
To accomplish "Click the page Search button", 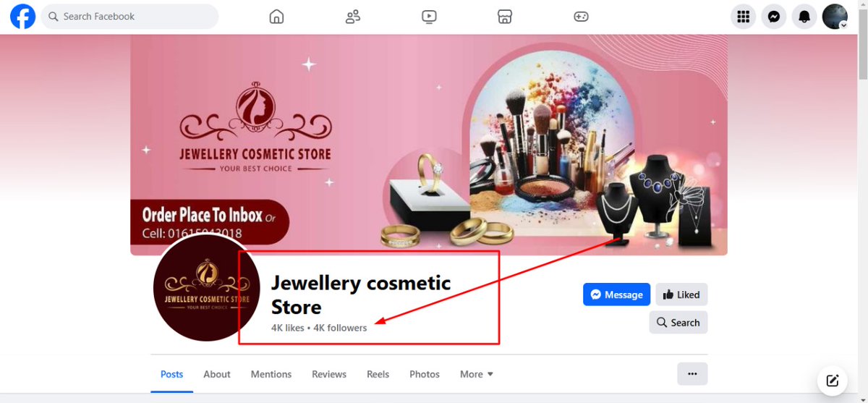I will 678,323.
